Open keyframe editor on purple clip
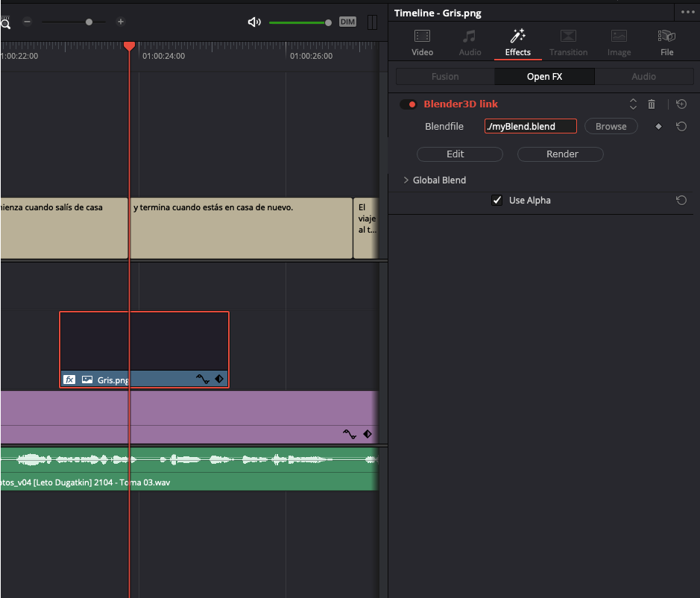Image resolution: width=700 pixels, height=598 pixels. pyautogui.click(x=368, y=434)
